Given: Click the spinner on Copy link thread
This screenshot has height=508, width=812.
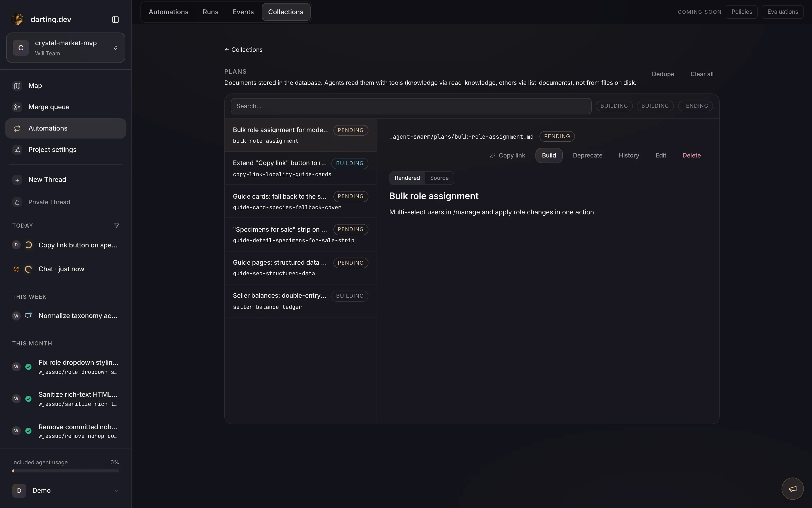Looking at the screenshot, I should [28, 245].
